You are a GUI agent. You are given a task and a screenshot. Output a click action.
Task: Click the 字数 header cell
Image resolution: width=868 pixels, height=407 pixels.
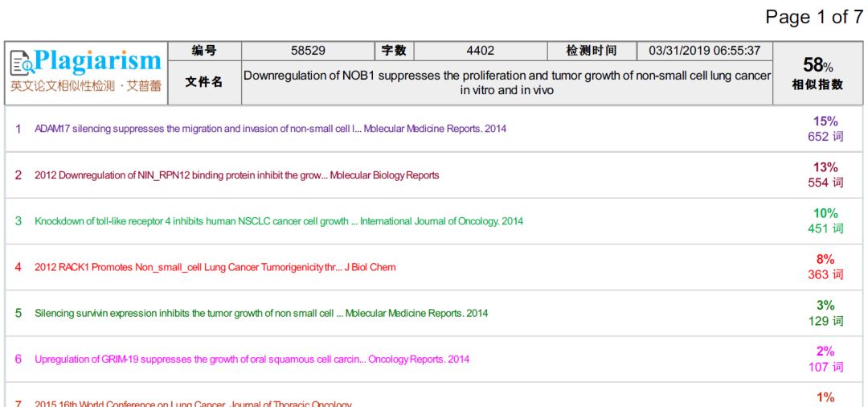click(394, 51)
